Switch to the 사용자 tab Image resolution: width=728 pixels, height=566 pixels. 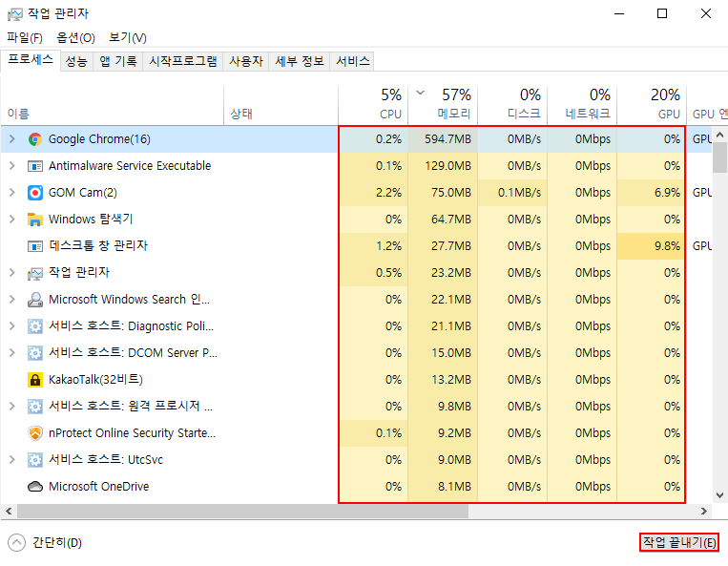pyautogui.click(x=246, y=61)
